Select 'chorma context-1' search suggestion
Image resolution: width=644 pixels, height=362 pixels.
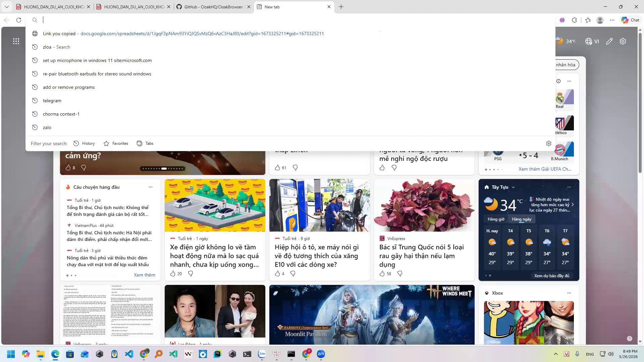pyautogui.click(x=290, y=114)
